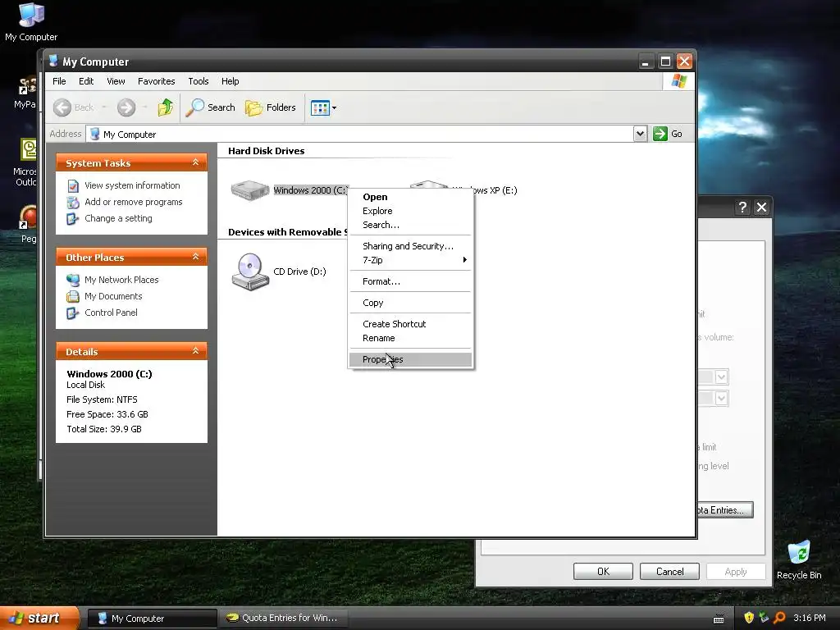The image size is (840, 630).
Task: Open the Recycle Bin desktop icon
Action: (x=799, y=560)
